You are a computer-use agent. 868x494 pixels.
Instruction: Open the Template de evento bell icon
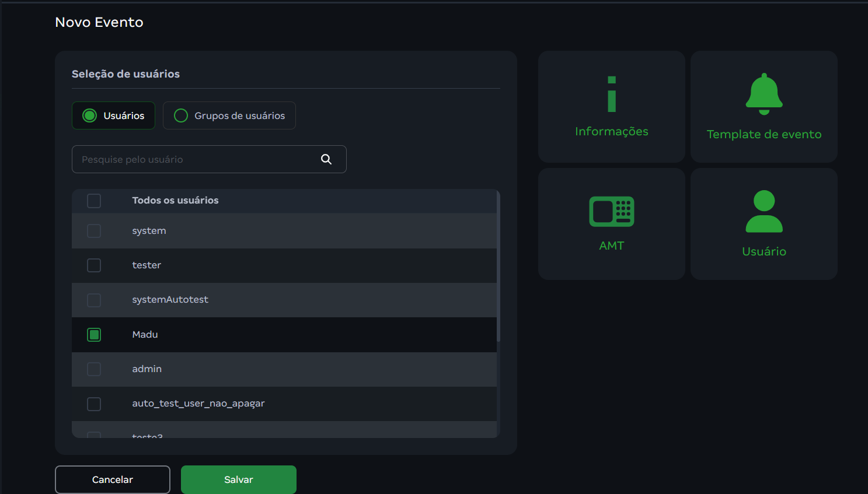click(x=764, y=94)
